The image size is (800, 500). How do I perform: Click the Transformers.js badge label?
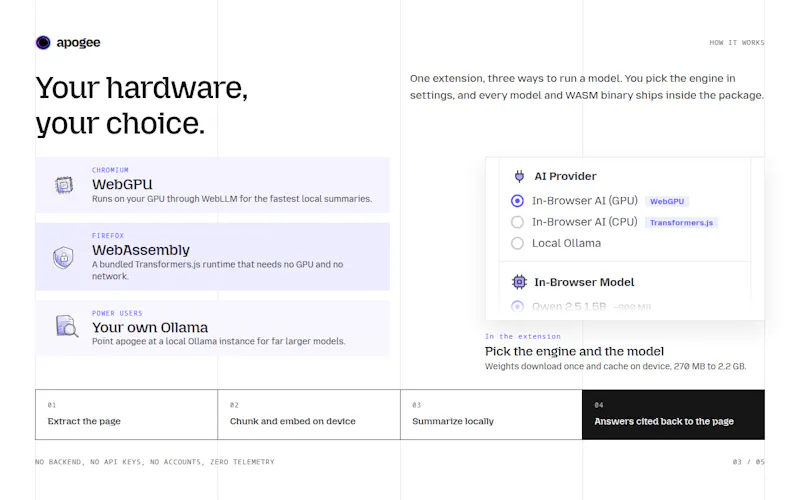point(681,222)
